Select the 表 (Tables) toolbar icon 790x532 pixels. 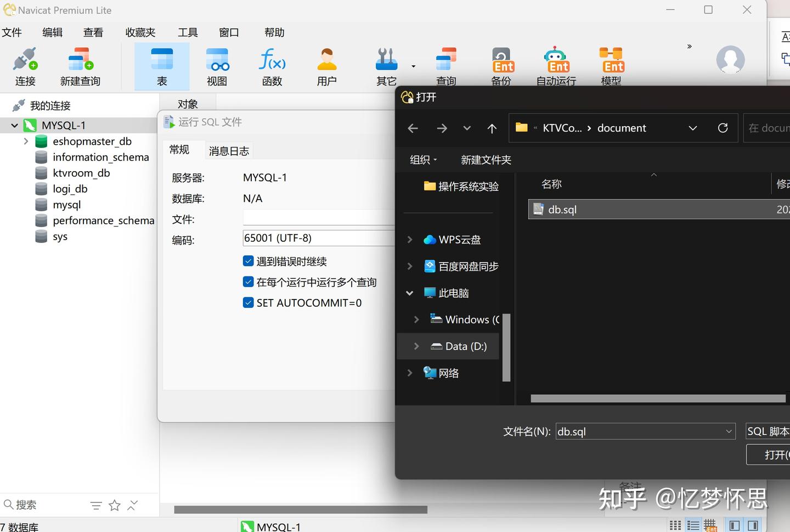pos(162,66)
